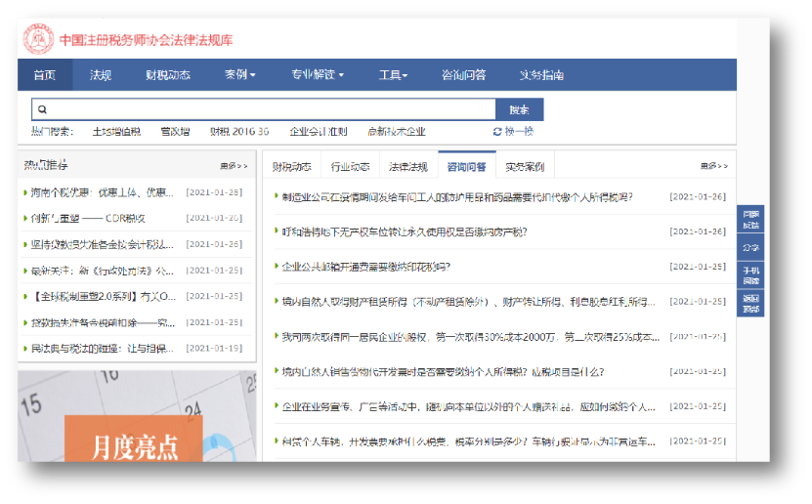Open article 最新关注 行政处罚法
The height and width of the screenshot is (504, 812).
[102, 271]
